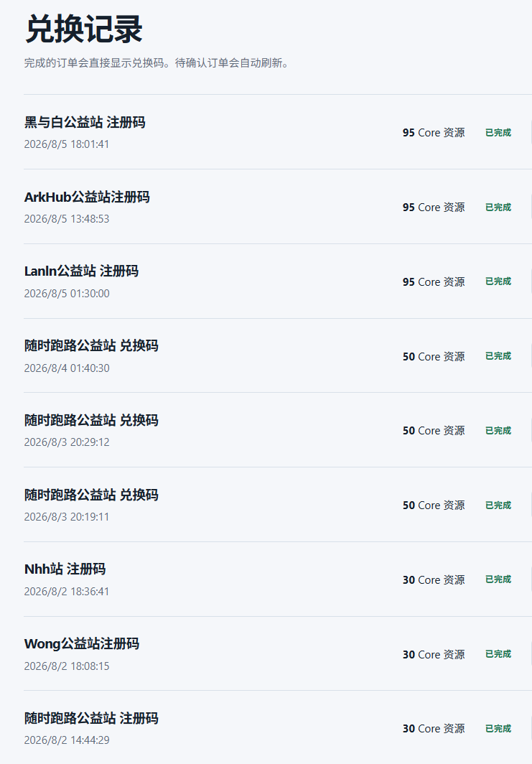Click the subtitle about 待确认订单会自动刷新

click(x=157, y=63)
